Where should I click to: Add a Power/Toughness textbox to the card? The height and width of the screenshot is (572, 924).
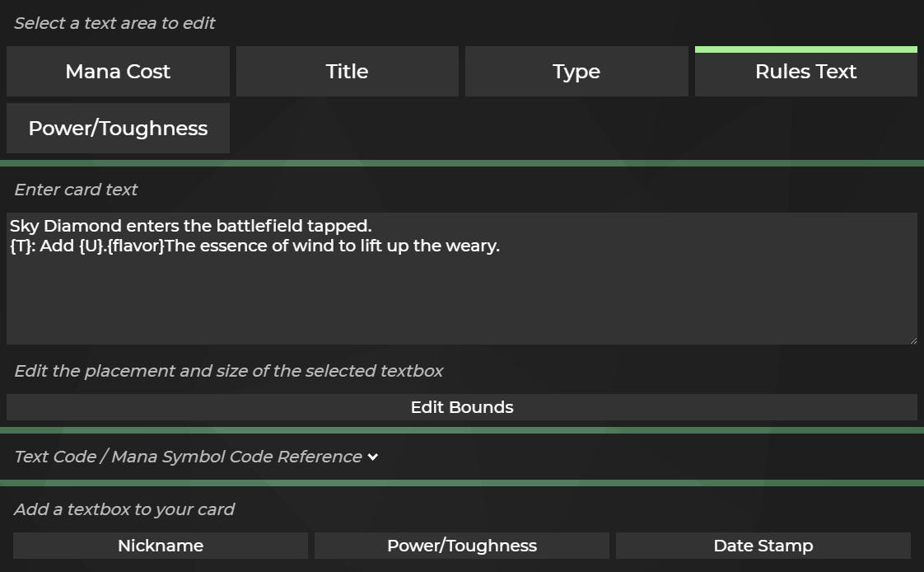462,546
